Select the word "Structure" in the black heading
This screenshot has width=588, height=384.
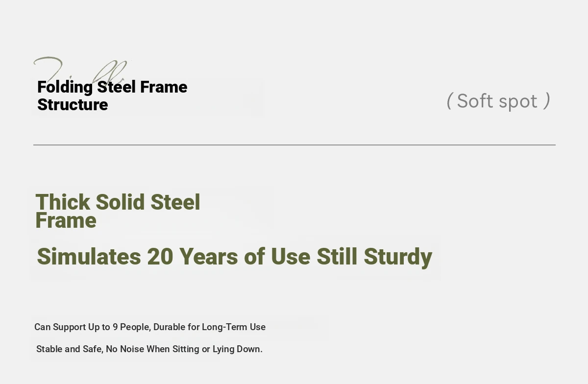73,105
